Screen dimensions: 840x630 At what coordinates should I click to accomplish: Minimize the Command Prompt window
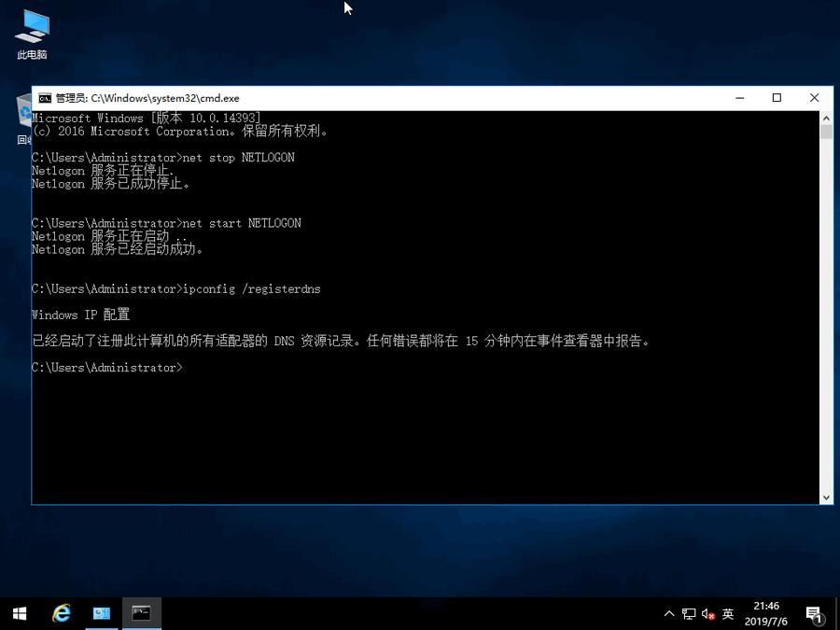739,98
